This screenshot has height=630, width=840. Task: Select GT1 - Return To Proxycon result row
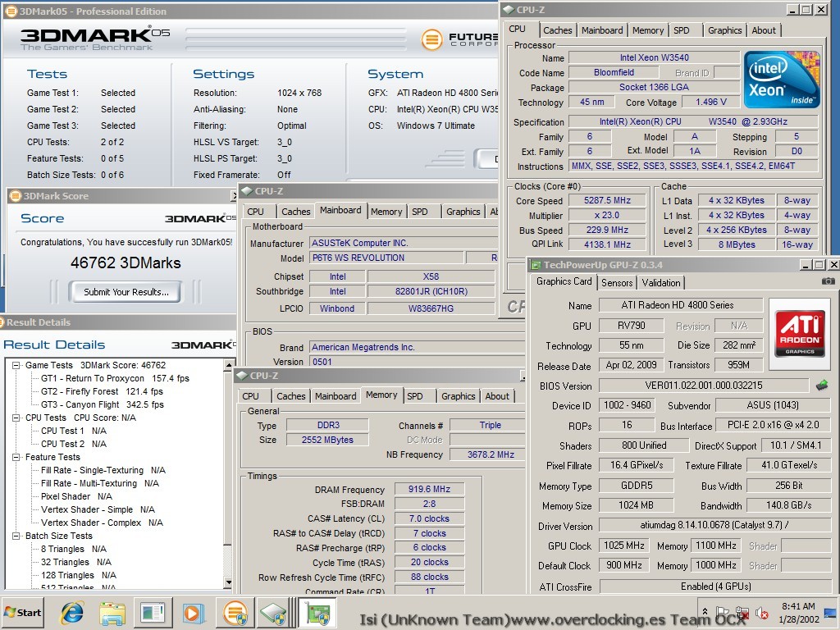pos(115,378)
